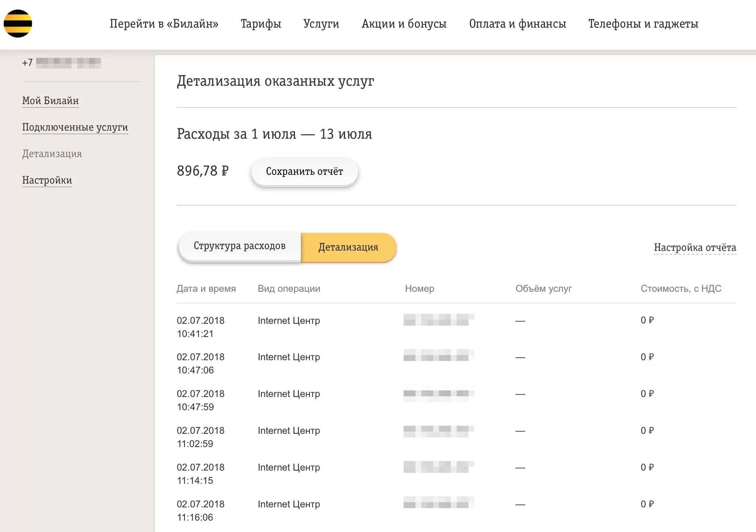Click the Beeline striped logo icon
The image size is (756, 532).
(18, 24)
